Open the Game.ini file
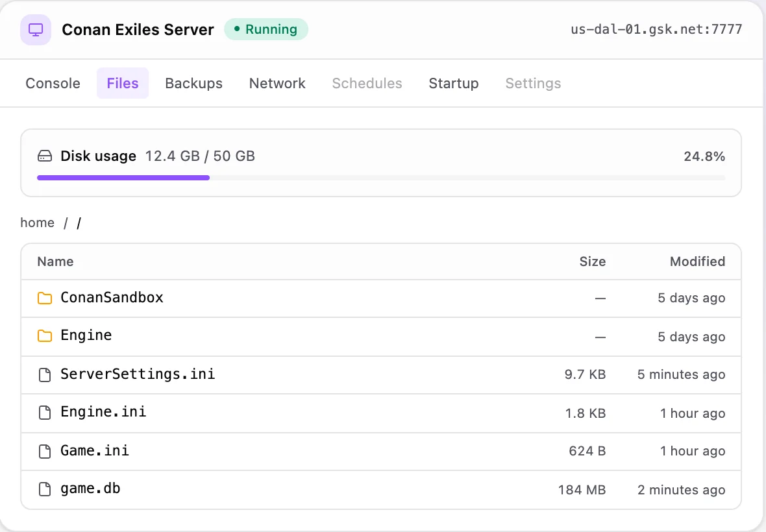The image size is (766, 532). coord(95,450)
